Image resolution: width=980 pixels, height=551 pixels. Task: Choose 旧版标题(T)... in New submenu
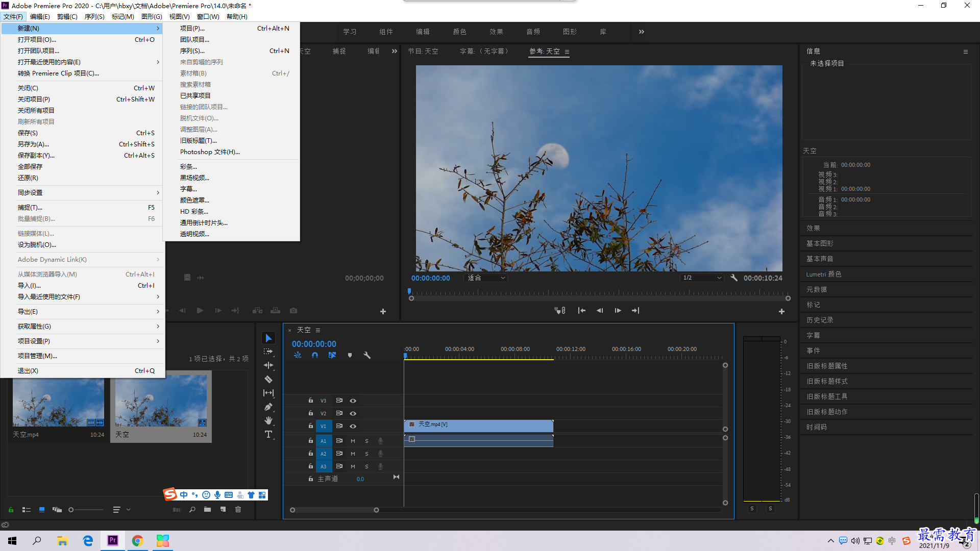click(231, 141)
